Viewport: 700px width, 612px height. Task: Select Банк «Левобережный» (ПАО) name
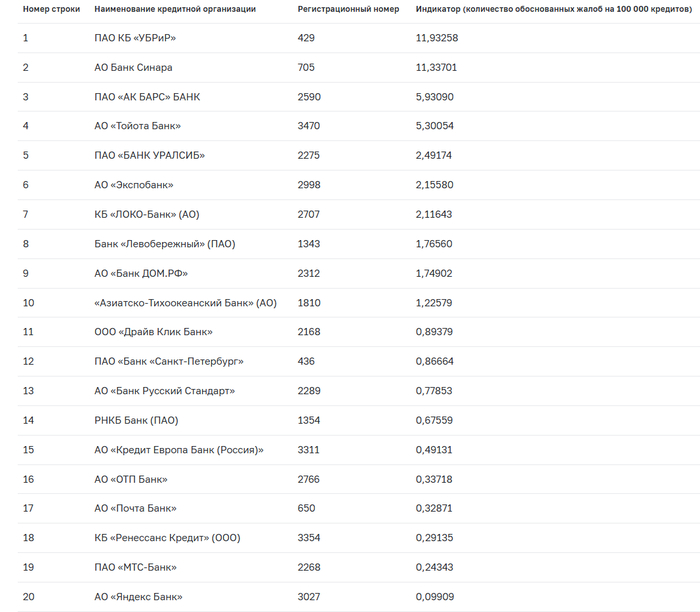click(151, 244)
